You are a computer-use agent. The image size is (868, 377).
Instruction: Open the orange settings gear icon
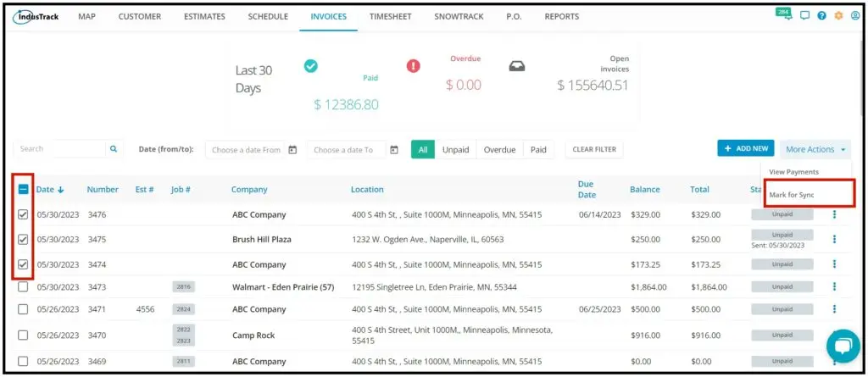[838, 16]
